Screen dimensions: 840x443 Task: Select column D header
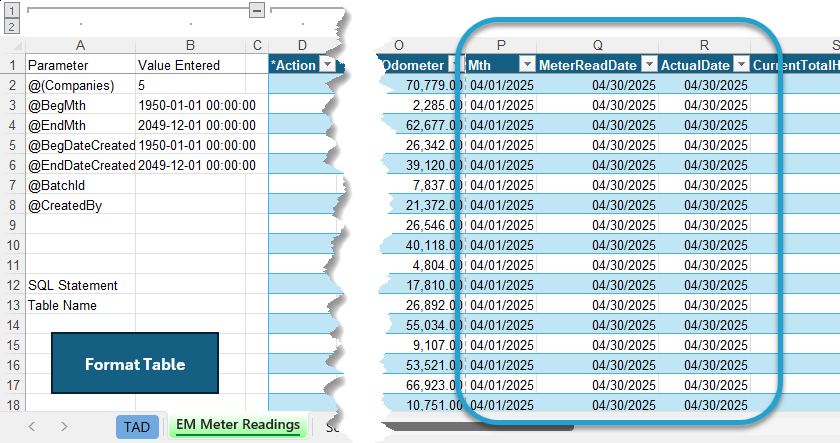point(302,46)
